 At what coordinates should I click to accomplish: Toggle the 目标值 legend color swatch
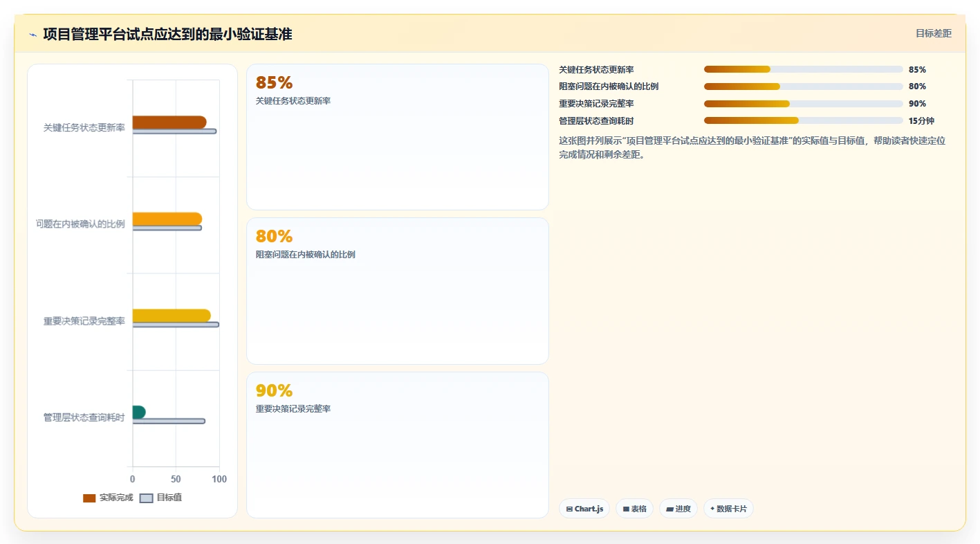[x=146, y=498]
